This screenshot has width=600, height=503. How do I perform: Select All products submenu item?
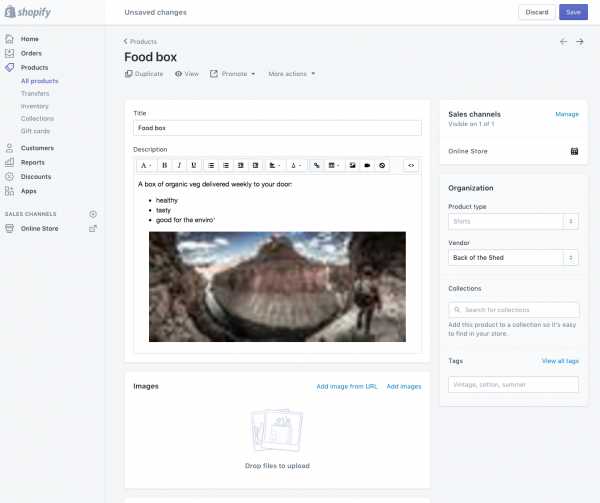point(39,81)
